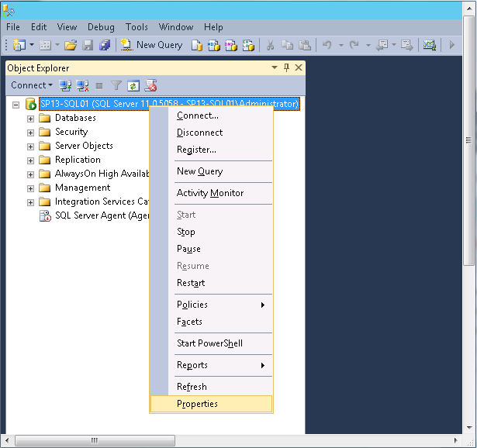Open the Edit menu
The height and width of the screenshot is (448, 477).
tap(39, 27)
